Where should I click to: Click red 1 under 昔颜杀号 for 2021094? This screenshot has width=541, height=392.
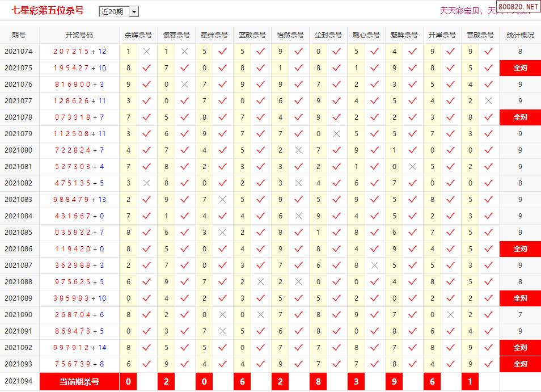470,382
